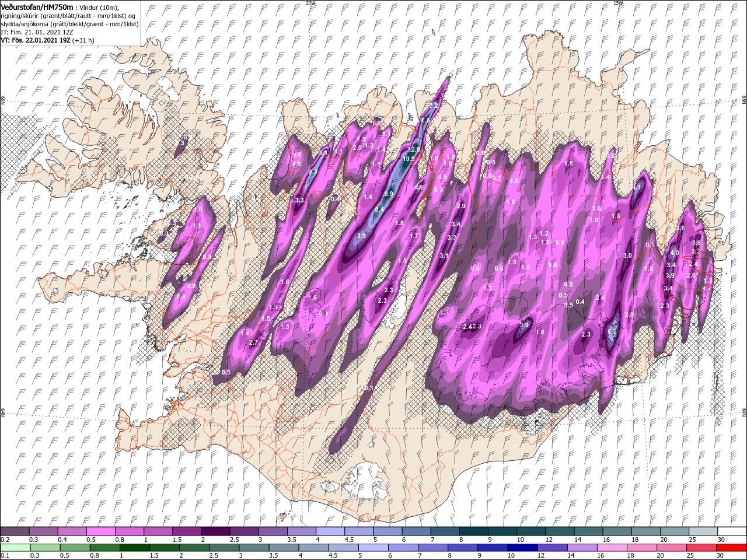
Task: Click upper legend swatch between 20 and 25
Action: [x=674, y=531]
